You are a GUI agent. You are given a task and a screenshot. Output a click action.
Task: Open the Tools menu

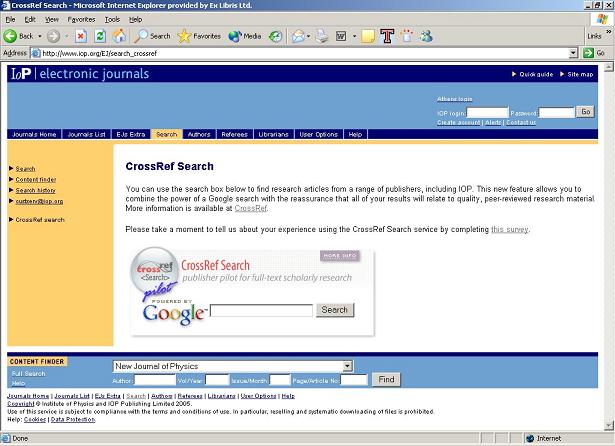(x=112, y=19)
